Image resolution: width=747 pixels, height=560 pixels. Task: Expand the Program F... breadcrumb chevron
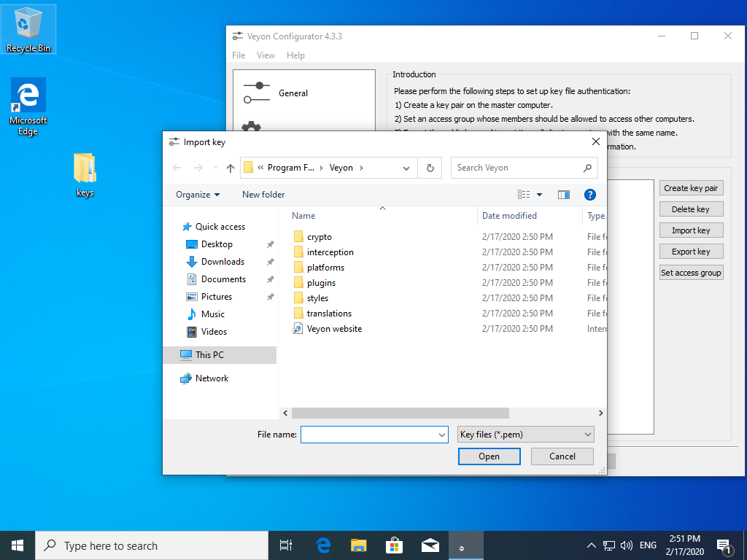(321, 168)
